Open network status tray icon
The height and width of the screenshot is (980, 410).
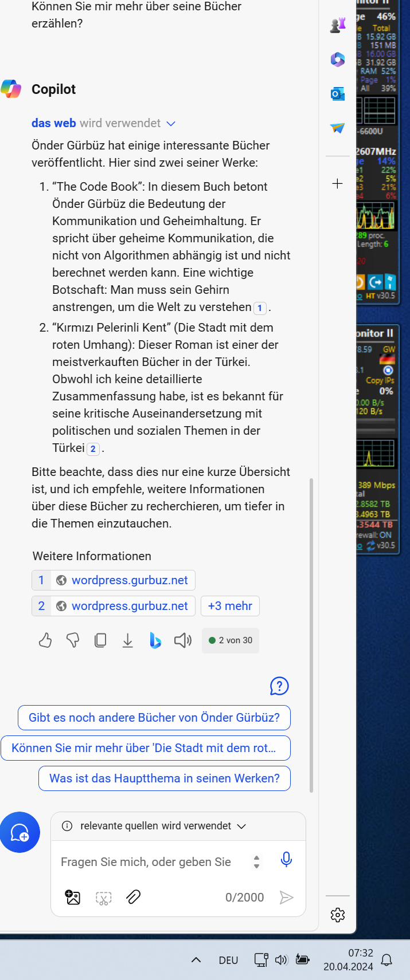[x=261, y=960]
